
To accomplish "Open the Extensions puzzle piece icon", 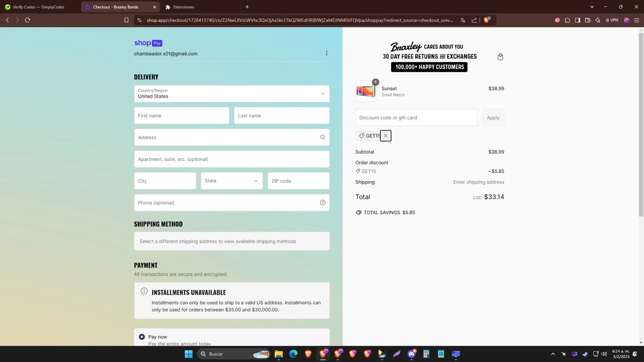I will [x=568, y=20].
